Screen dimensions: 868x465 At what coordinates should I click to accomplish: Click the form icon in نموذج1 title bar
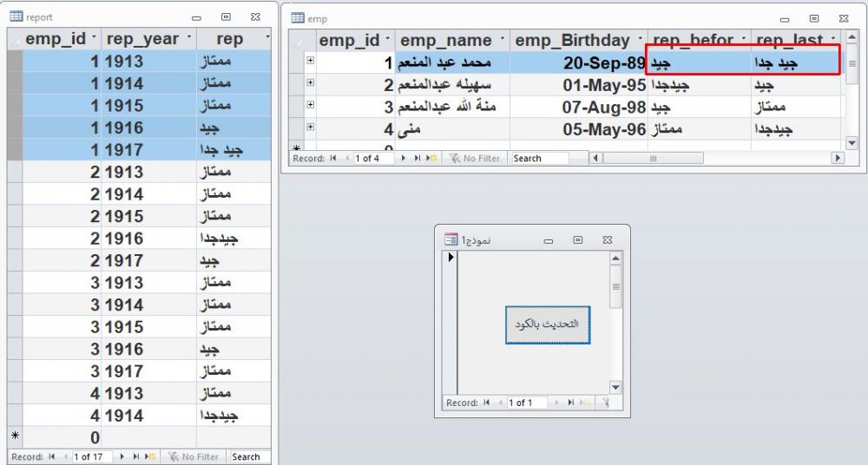click(450, 239)
